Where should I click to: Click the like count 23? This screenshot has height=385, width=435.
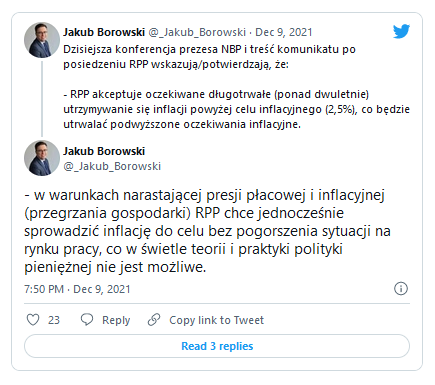[54, 320]
